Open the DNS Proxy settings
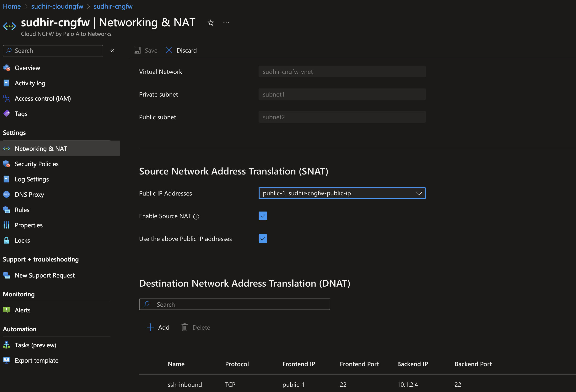The image size is (576, 392). click(x=29, y=194)
